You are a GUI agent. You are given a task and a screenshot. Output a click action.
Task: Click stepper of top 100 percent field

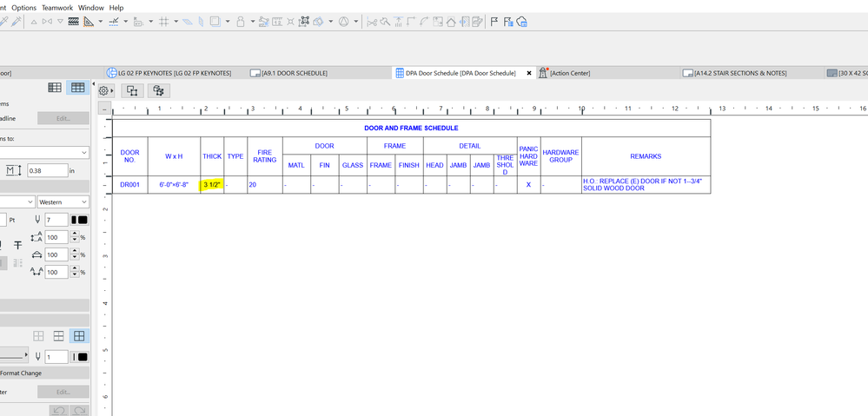[74, 237]
